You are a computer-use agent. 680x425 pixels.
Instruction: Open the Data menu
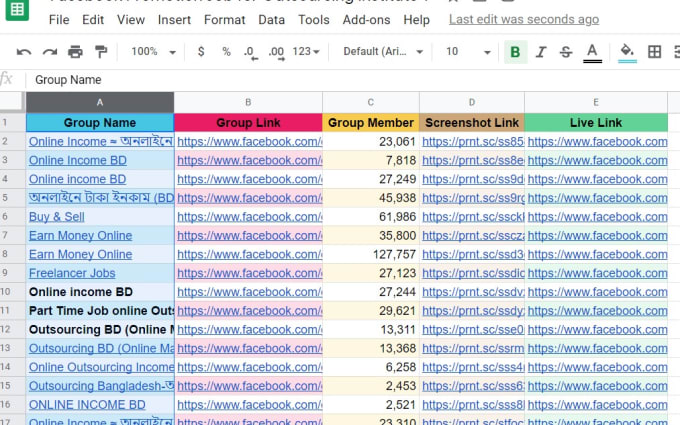pyautogui.click(x=271, y=20)
